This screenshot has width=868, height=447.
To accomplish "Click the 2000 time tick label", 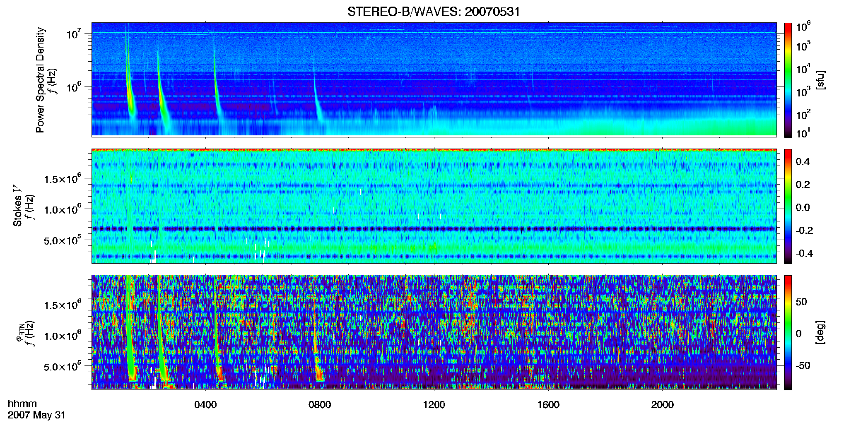I will tap(662, 404).
